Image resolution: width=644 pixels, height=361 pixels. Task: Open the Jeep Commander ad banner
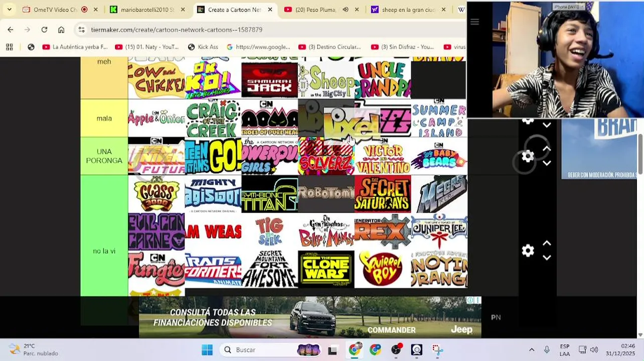point(310,317)
